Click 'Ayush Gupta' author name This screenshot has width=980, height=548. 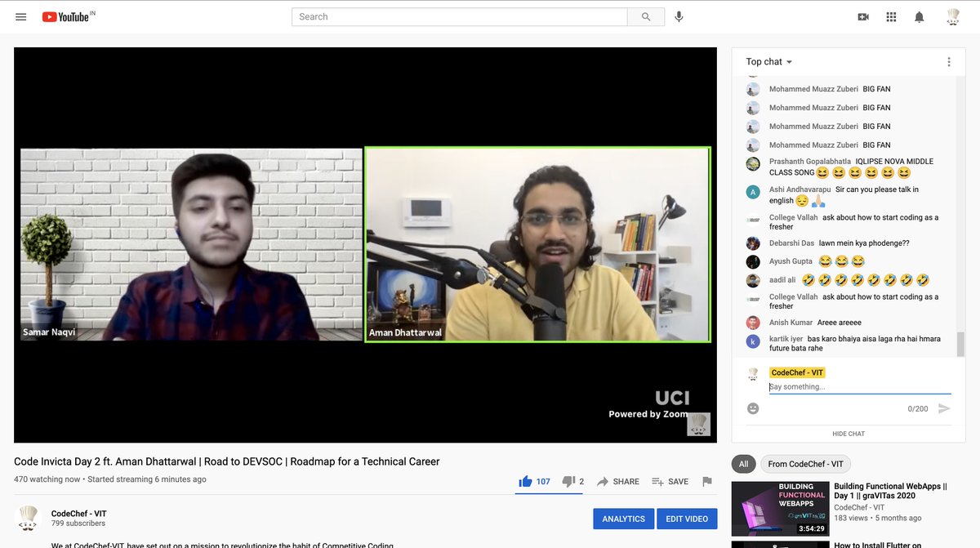(791, 261)
